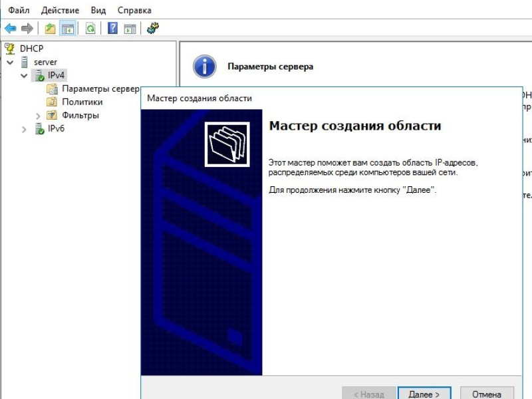Open the Вид menu

(x=98, y=10)
